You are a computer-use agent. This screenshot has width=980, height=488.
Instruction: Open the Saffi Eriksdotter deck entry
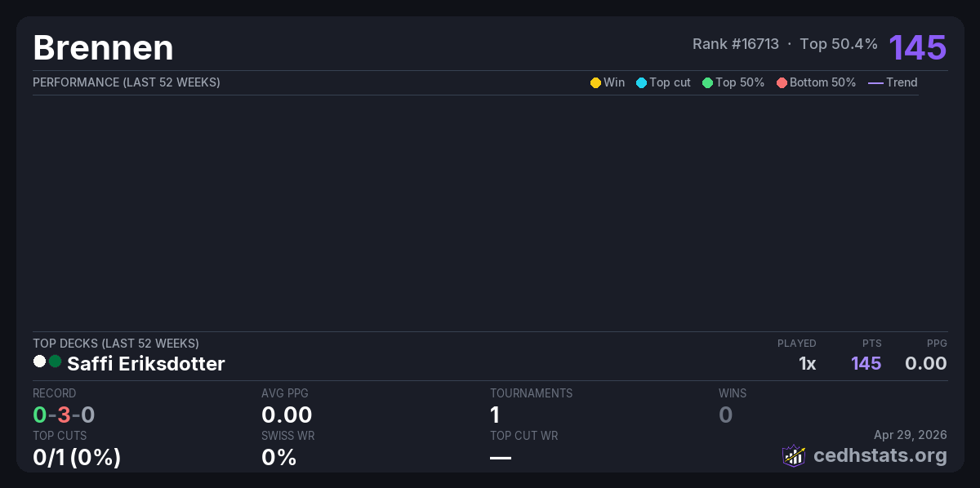[x=145, y=364]
